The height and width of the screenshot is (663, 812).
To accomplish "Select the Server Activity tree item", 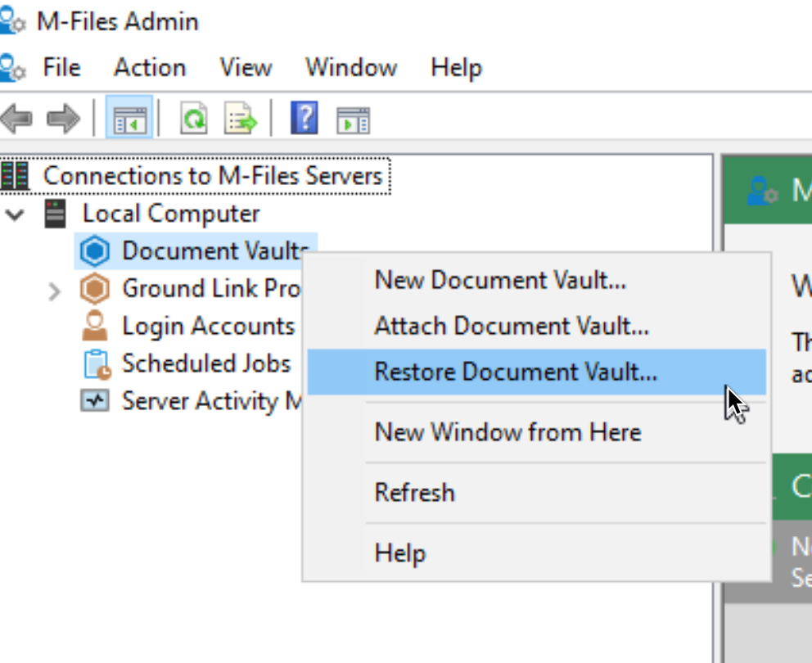I will coord(212,401).
